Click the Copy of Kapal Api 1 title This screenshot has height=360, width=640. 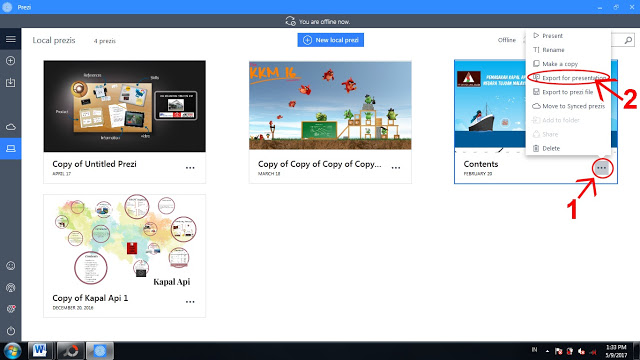[x=90, y=298]
